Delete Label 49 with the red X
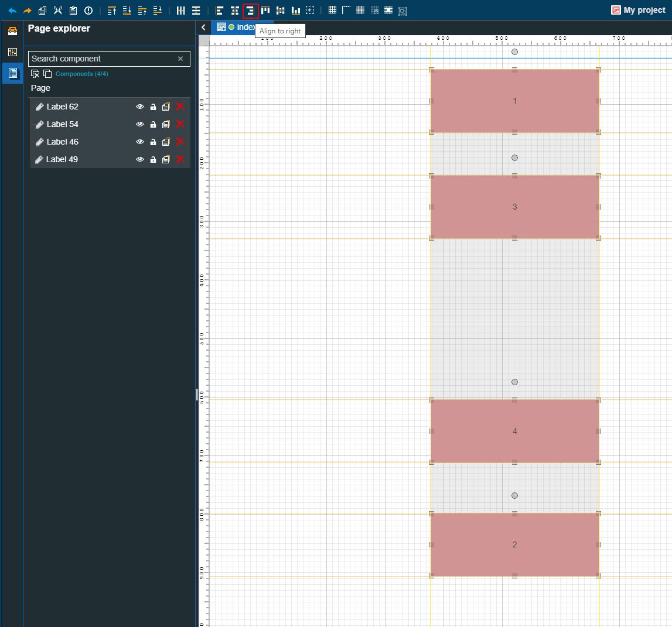 point(180,159)
